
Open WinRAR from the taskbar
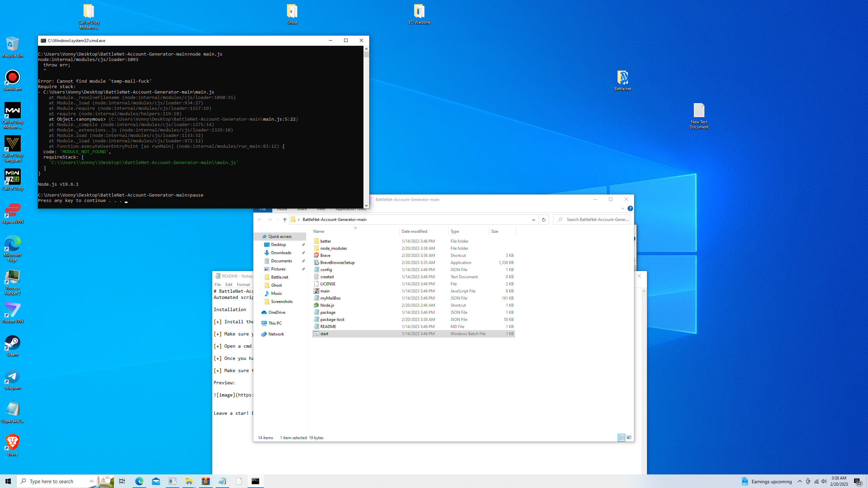point(205,481)
